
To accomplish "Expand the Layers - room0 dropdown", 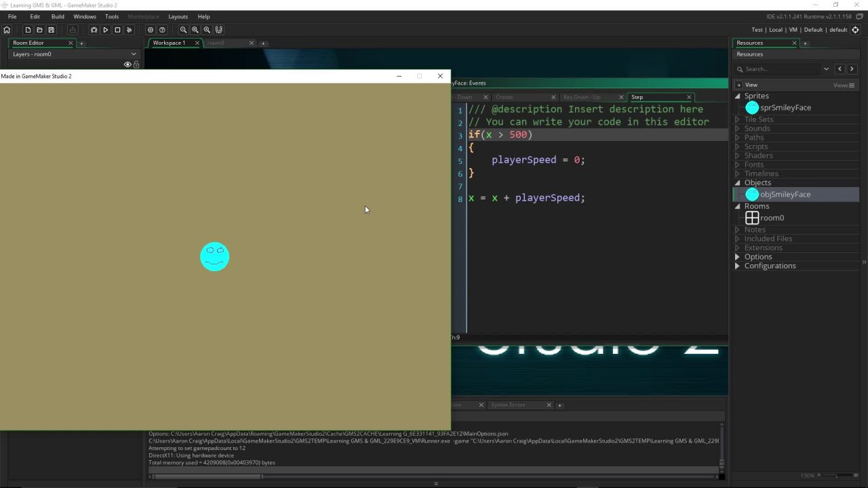I will 134,54.
